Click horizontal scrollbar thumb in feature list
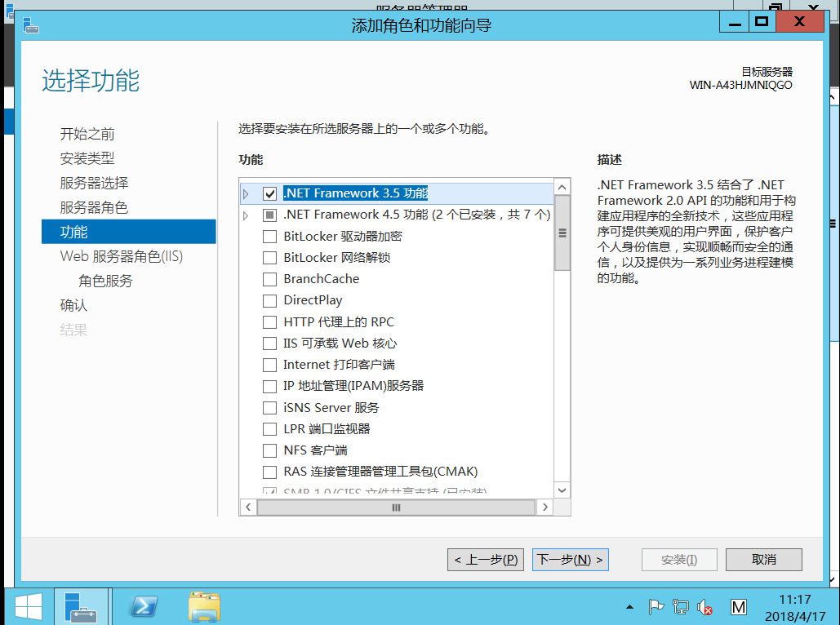 coord(396,508)
